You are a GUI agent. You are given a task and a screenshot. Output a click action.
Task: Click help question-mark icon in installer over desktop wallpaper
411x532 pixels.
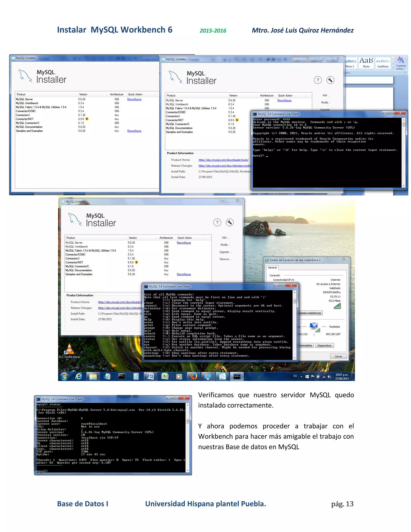217,222
